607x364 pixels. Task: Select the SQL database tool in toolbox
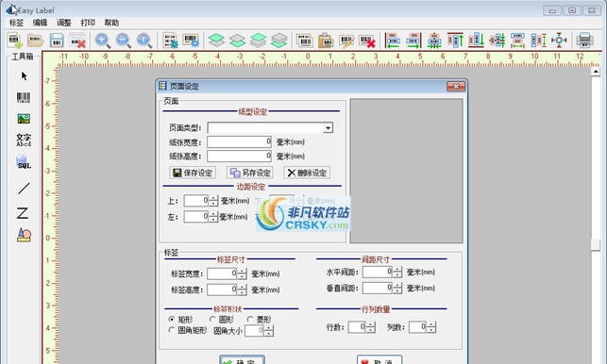point(24,162)
